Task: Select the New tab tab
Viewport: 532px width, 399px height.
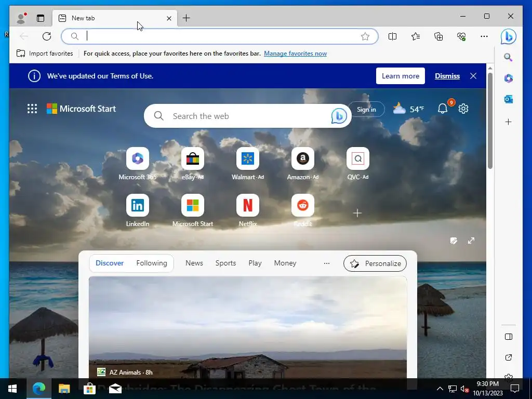Action: [x=115, y=18]
